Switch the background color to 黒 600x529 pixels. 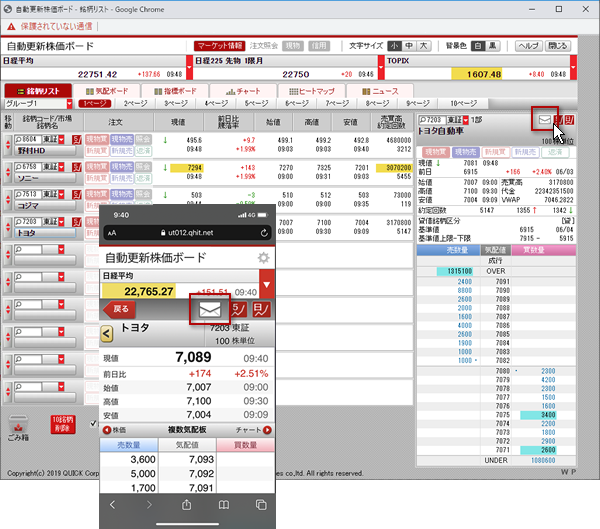pyautogui.click(x=493, y=46)
